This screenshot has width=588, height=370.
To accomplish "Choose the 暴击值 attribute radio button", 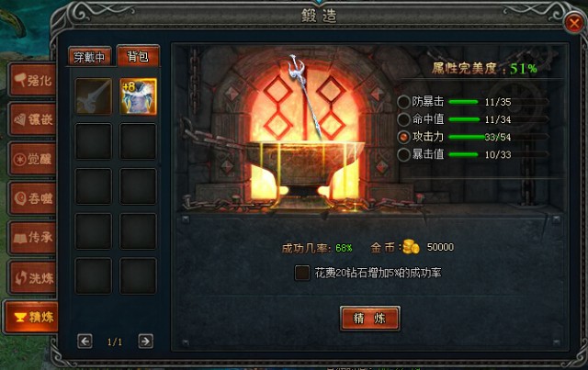I will 403,154.
